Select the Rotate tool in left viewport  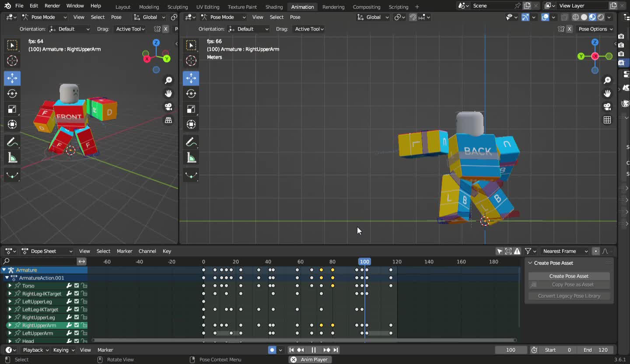pos(12,94)
